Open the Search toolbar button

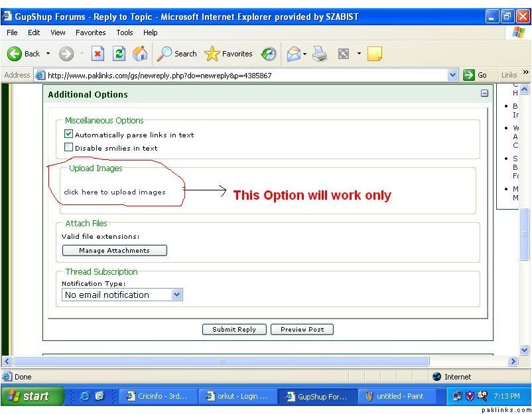(x=176, y=54)
